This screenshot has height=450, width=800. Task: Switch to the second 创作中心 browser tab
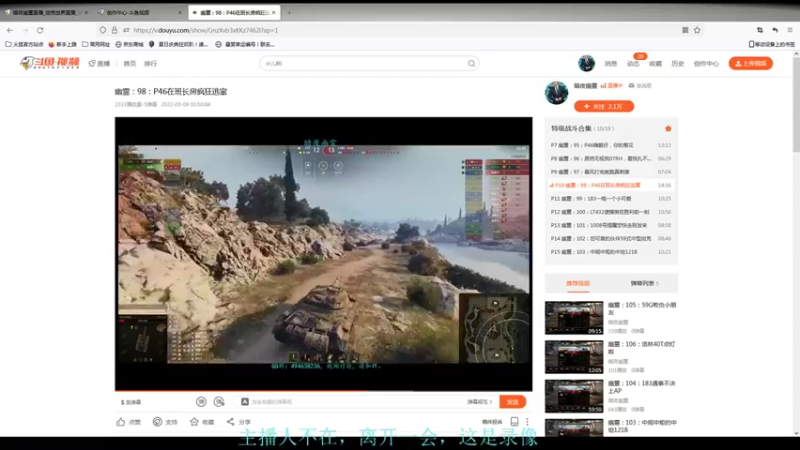[x=139, y=12]
